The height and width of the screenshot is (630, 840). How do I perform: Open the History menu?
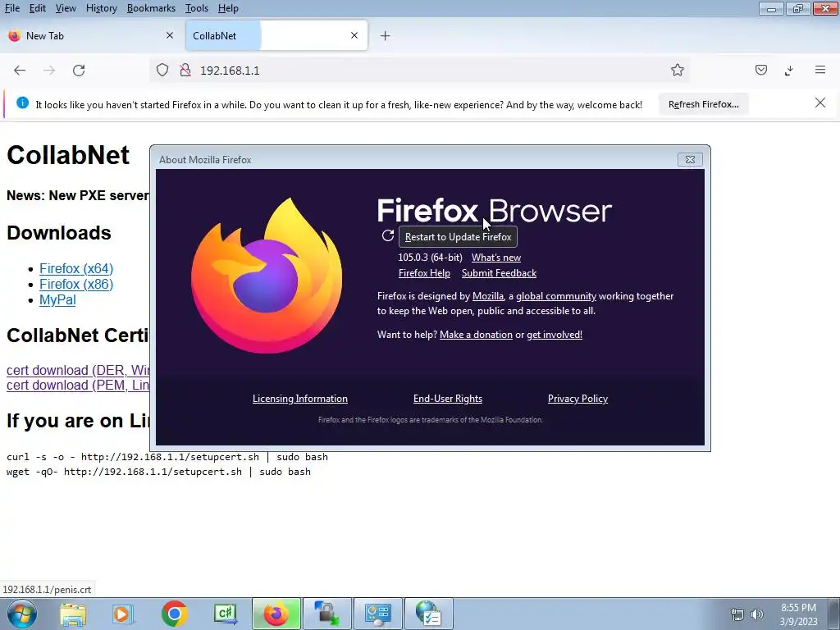click(101, 8)
